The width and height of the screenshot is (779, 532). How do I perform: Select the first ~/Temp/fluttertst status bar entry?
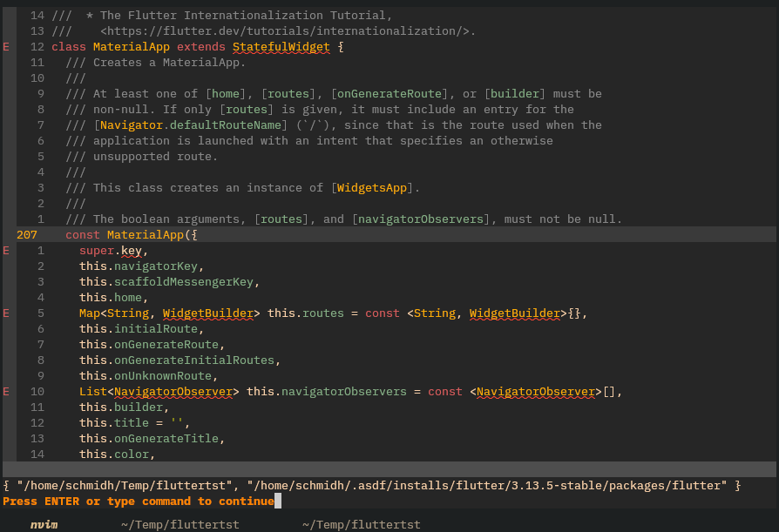coord(180,524)
